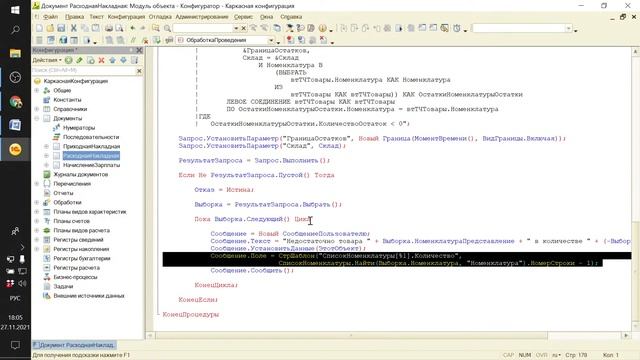The image size is (640, 360).
Task: Remove all breakpoints icon with red X
Action: coord(323,40)
